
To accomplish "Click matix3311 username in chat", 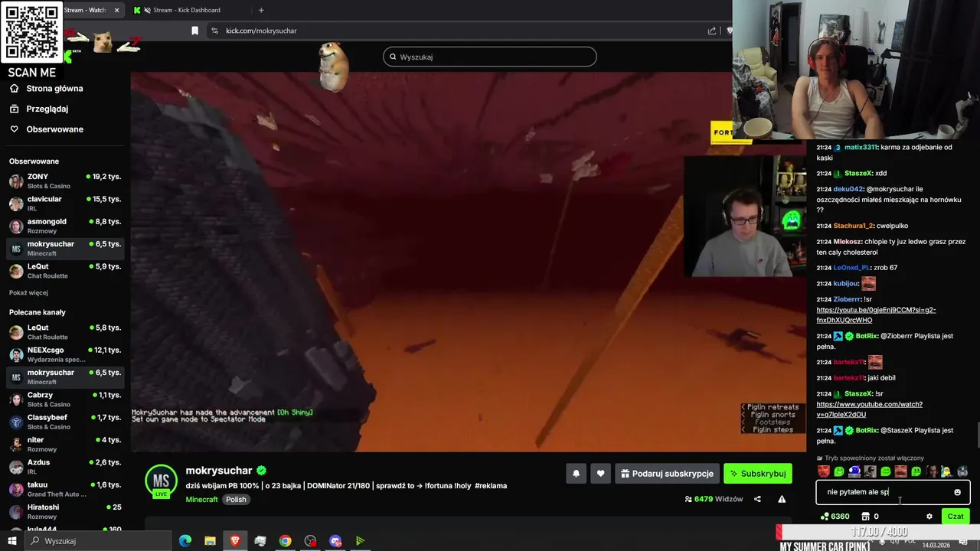I will tap(861, 147).
